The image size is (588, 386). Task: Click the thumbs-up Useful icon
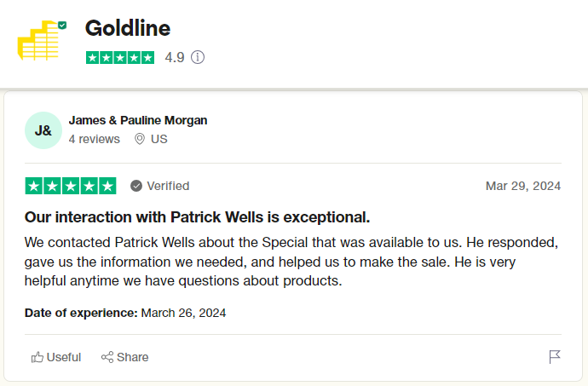coord(37,357)
